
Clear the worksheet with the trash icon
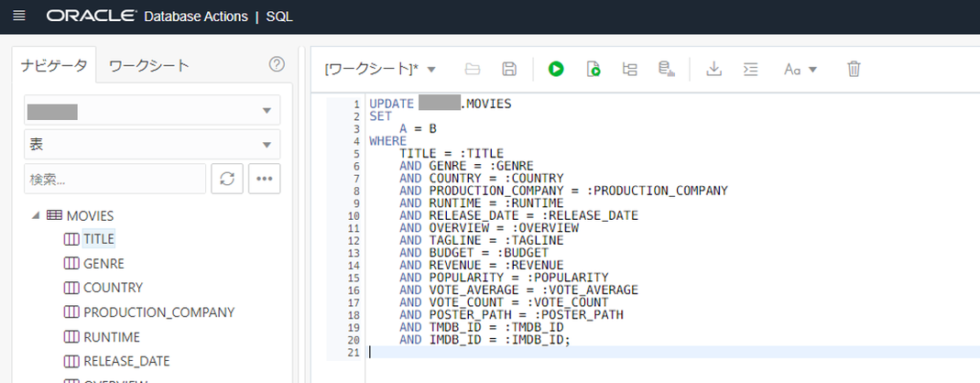pos(854,69)
